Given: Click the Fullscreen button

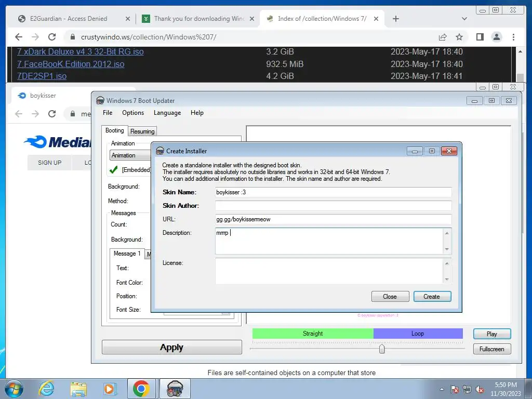Looking at the screenshot, I should tap(492, 349).
